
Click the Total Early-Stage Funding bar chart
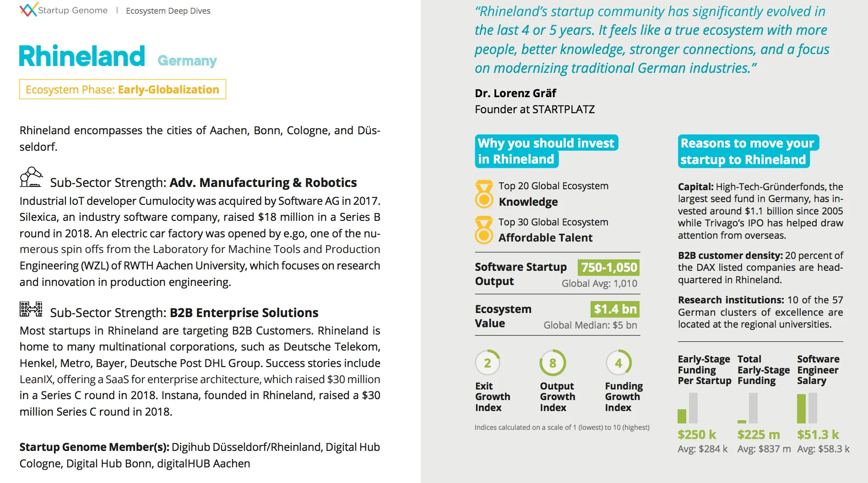click(748, 408)
